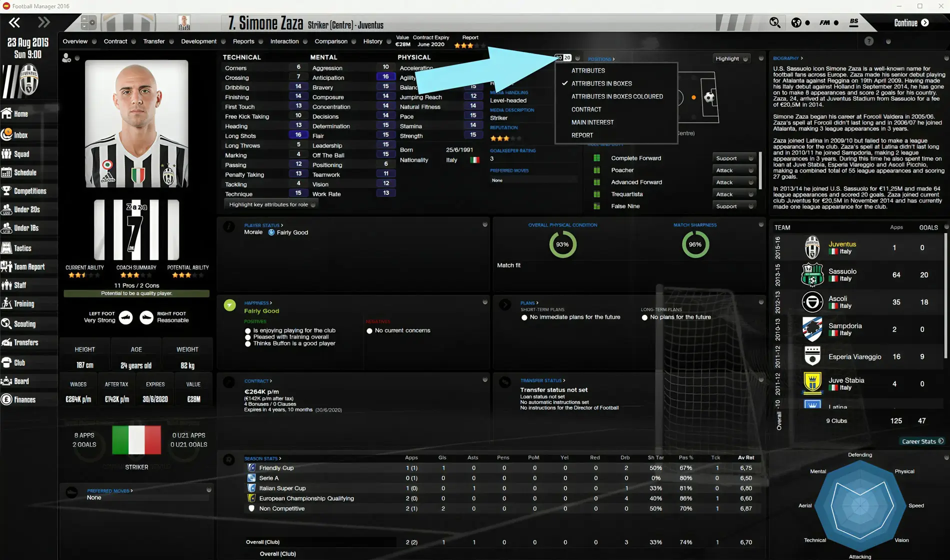Go to Home in the sidebar
Screen dimensions: 950x560
click(x=29, y=114)
